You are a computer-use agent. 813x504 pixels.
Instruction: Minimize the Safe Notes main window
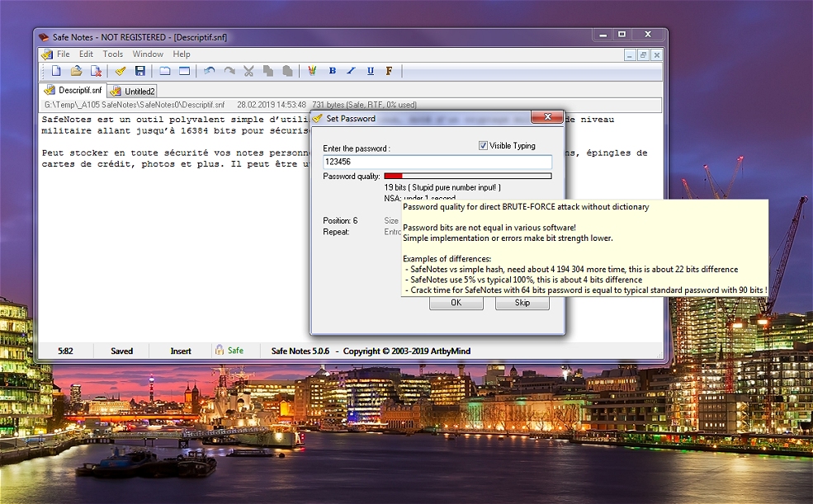click(x=603, y=35)
